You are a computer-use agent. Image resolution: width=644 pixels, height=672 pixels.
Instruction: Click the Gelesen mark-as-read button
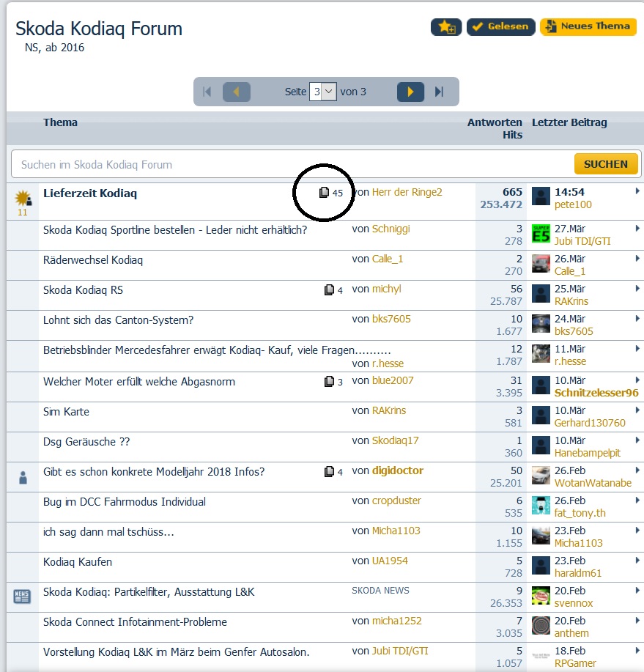(x=500, y=27)
